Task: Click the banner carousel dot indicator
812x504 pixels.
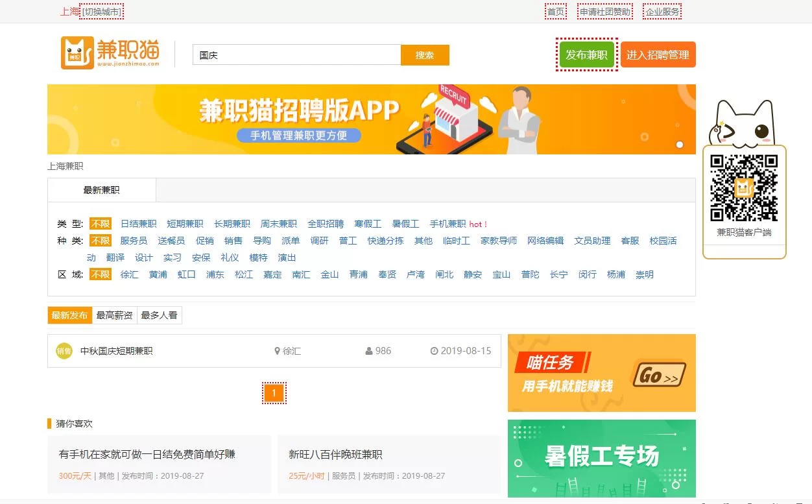Action: point(680,145)
